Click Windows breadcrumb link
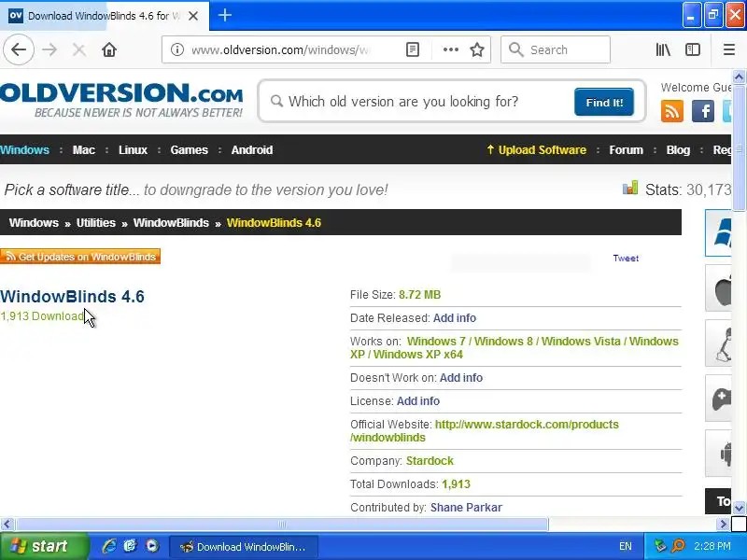Image resolution: width=747 pixels, height=560 pixels. 34,222
